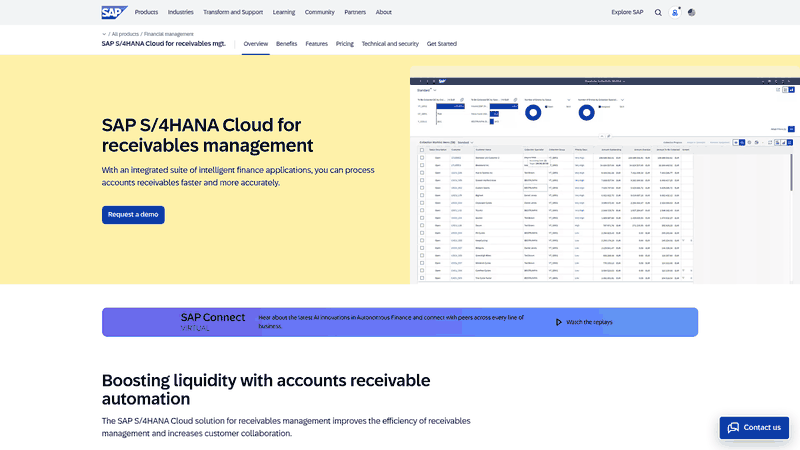This screenshot has height=450, width=800.
Task: Open the receivables dashboard screenshot image
Action: tap(605, 175)
